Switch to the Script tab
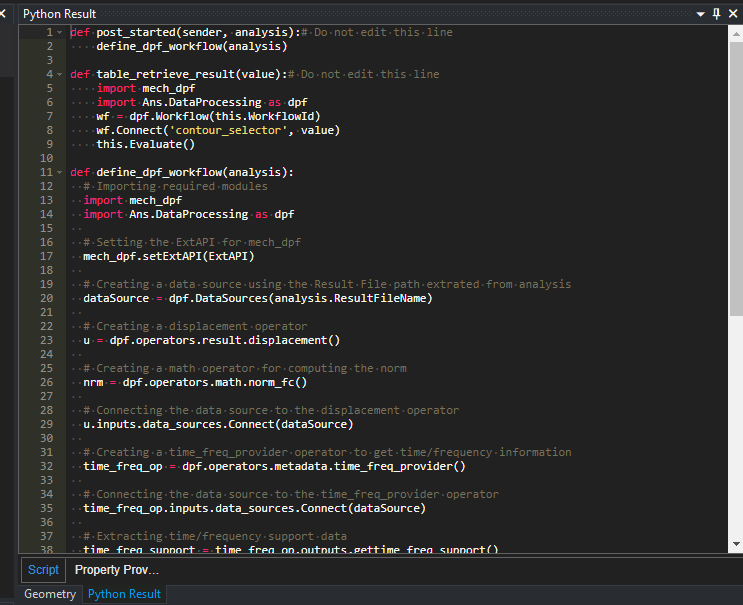Screen dimensions: 743x605 [43, 569]
